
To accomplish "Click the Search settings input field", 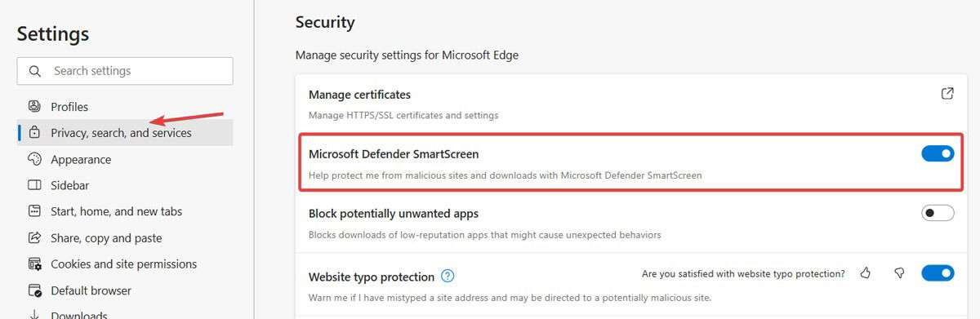I will click(125, 71).
